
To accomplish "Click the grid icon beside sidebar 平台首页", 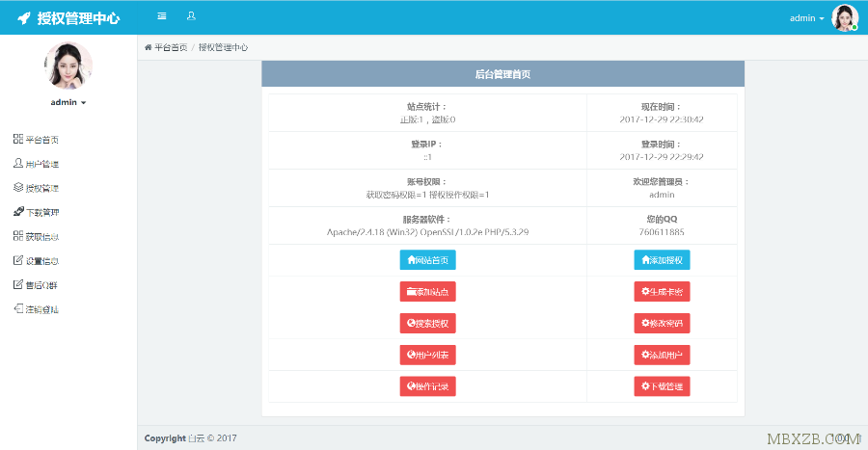I will point(18,139).
